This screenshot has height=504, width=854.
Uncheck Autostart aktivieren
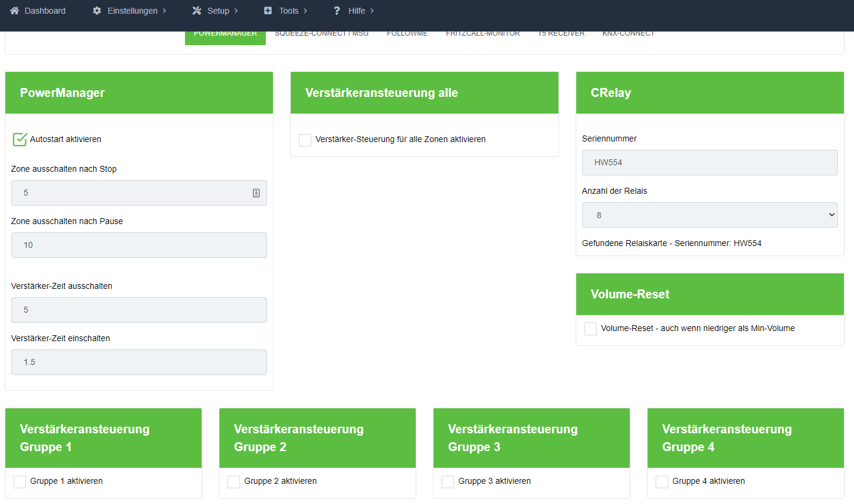click(20, 140)
